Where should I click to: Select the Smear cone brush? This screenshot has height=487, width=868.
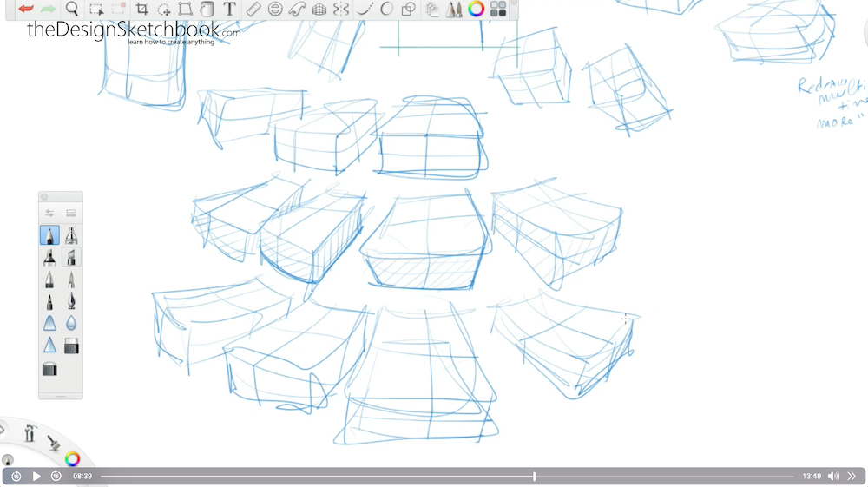(49, 323)
